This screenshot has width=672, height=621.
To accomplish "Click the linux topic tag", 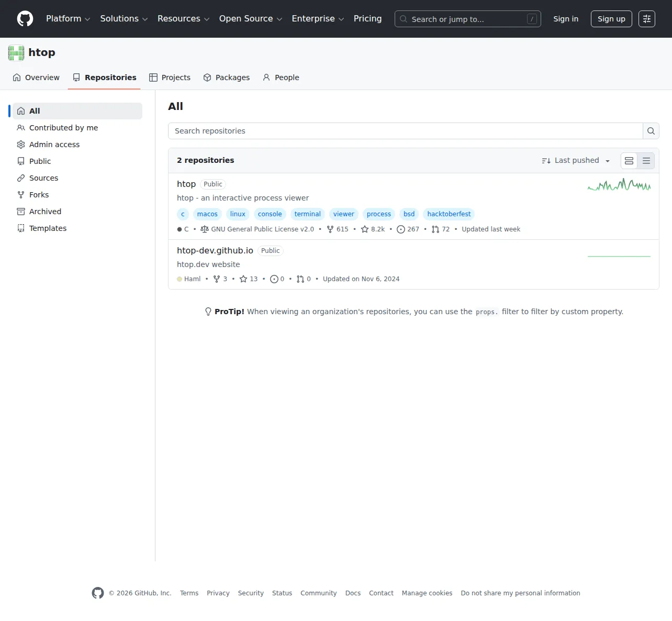I will (238, 214).
